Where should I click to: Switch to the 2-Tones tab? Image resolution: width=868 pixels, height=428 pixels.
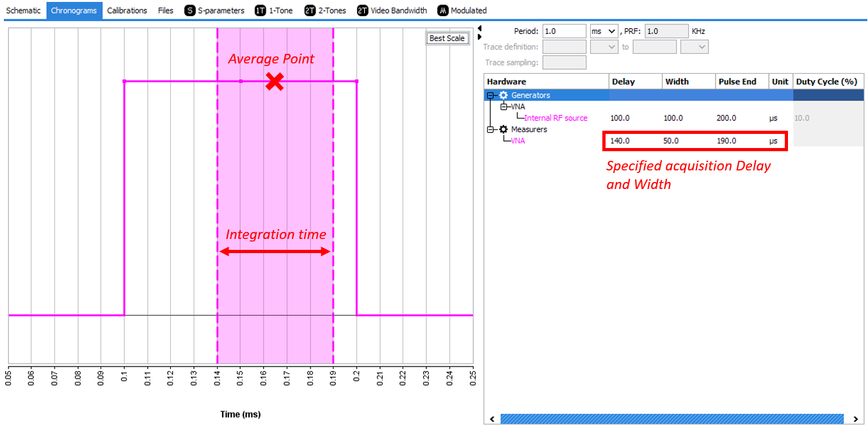tap(325, 10)
